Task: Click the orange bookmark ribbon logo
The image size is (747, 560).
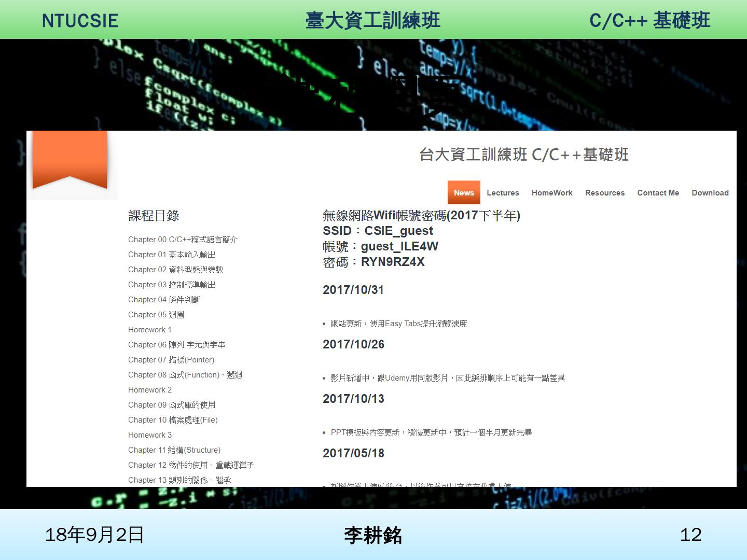Action: (x=70, y=159)
